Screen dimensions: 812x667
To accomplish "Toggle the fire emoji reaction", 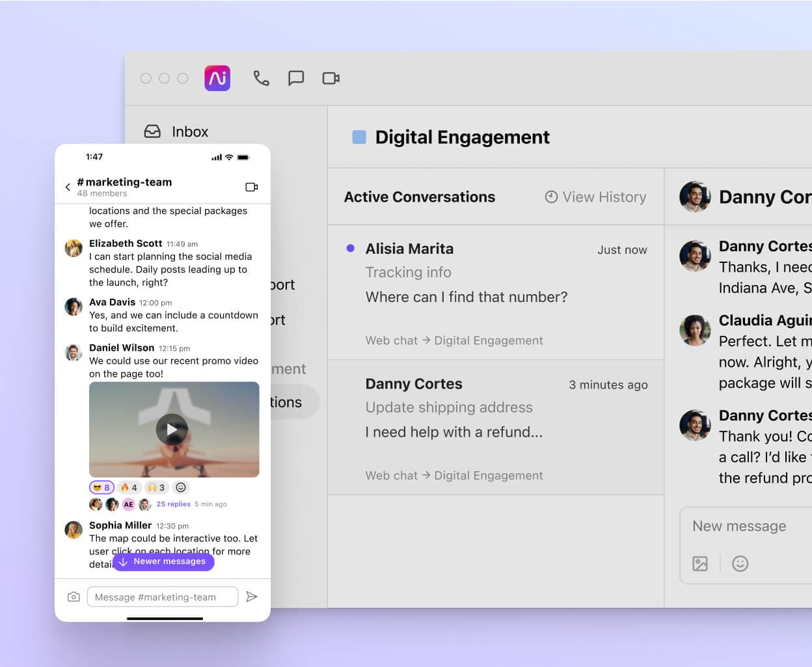I will pyautogui.click(x=129, y=487).
